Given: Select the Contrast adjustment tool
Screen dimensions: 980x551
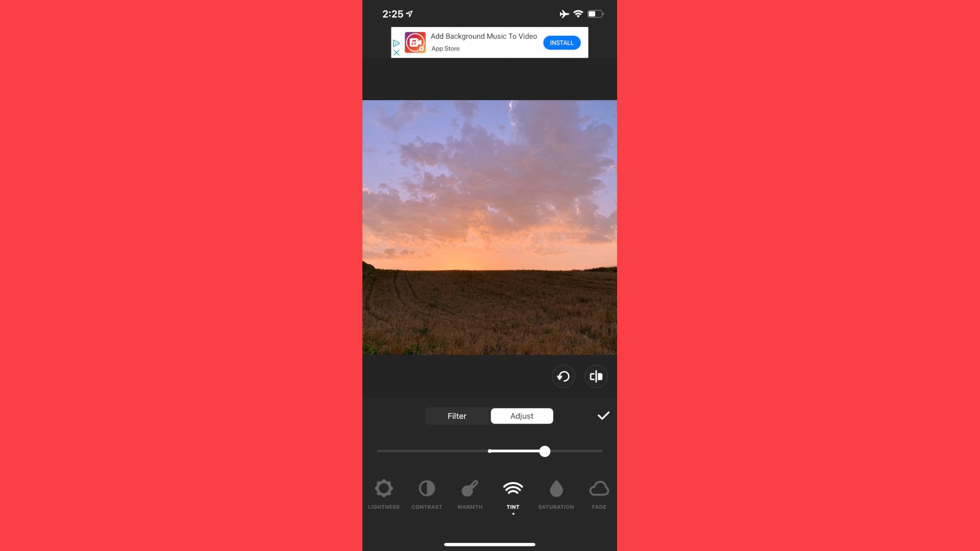Looking at the screenshot, I should pyautogui.click(x=427, y=493).
